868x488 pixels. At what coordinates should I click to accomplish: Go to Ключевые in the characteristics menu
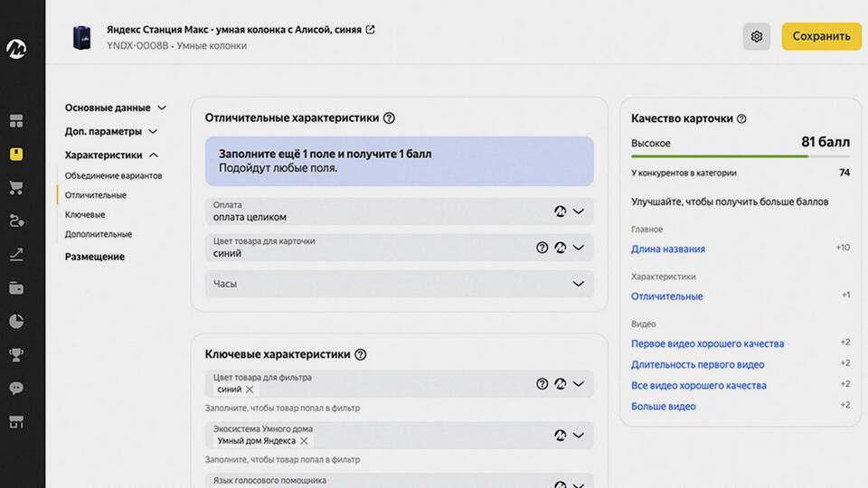coord(85,215)
